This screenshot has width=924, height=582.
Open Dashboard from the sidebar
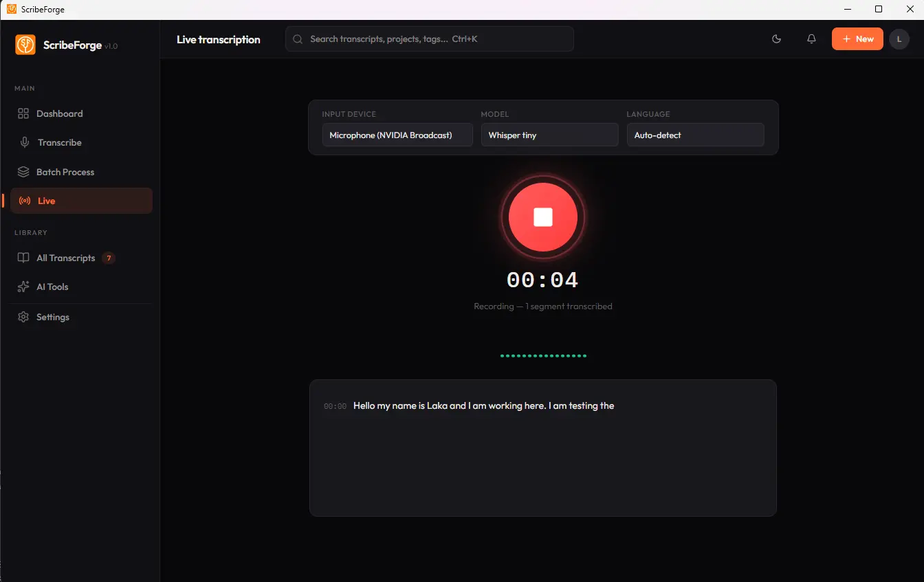coord(59,114)
